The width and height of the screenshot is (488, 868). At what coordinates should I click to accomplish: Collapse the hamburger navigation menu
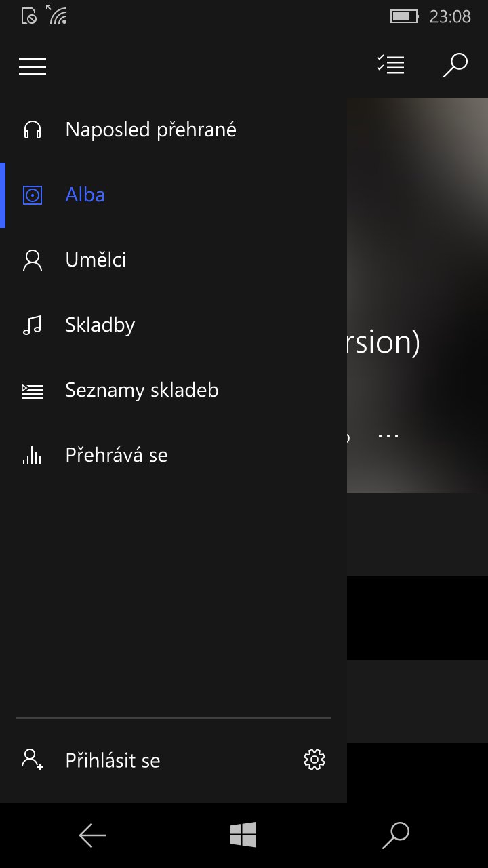click(x=33, y=66)
